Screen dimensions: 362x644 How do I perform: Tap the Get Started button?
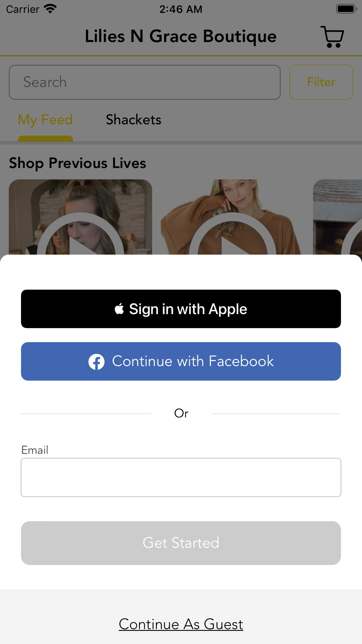click(181, 543)
